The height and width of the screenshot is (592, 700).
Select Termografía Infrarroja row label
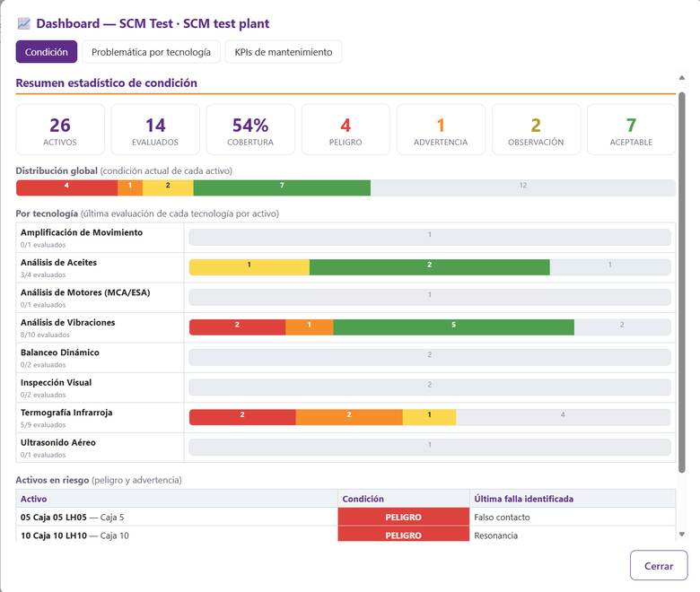pos(66,413)
